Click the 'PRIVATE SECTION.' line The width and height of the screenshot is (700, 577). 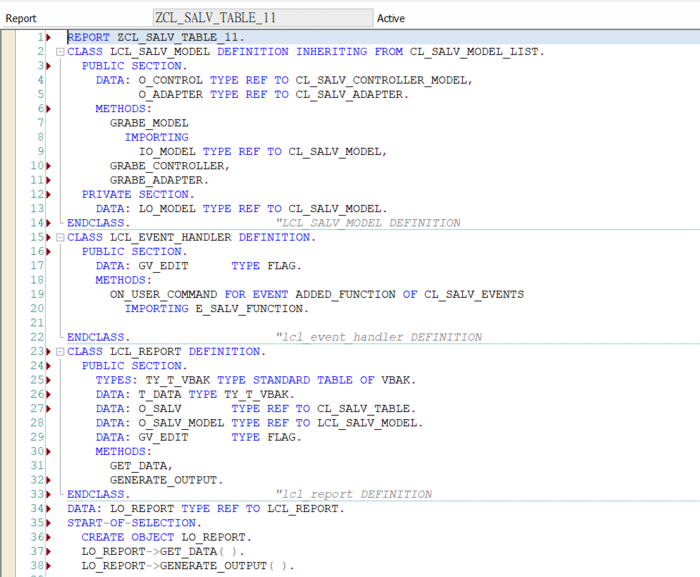click(x=138, y=195)
